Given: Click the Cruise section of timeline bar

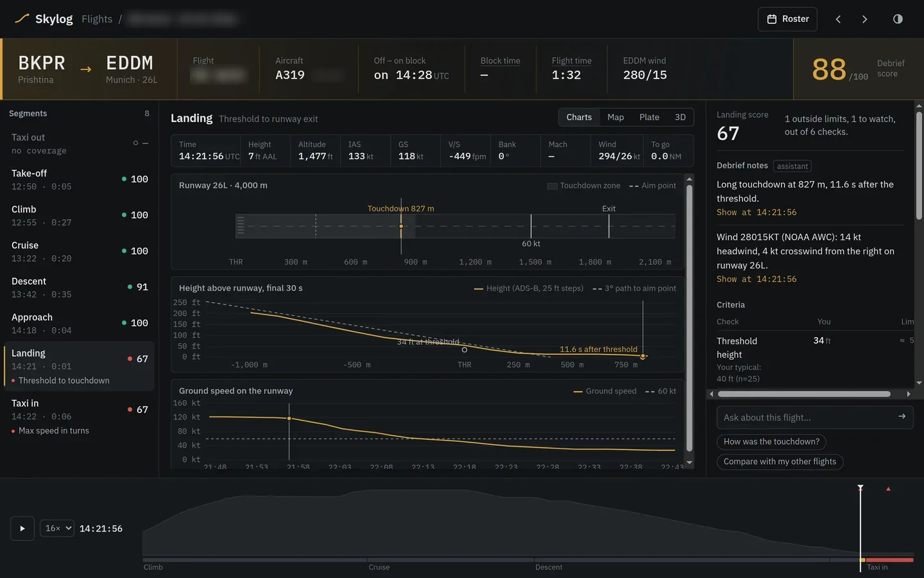Looking at the screenshot, I should point(450,560).
